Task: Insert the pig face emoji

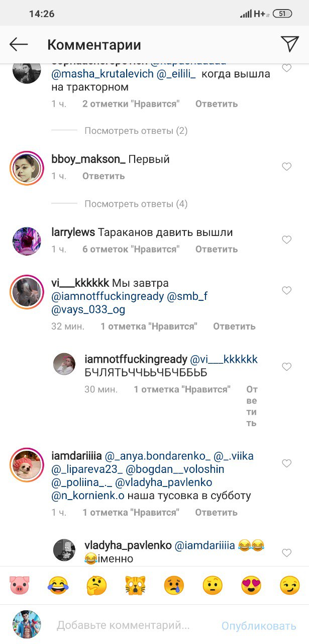Action: tap(20, 585)
